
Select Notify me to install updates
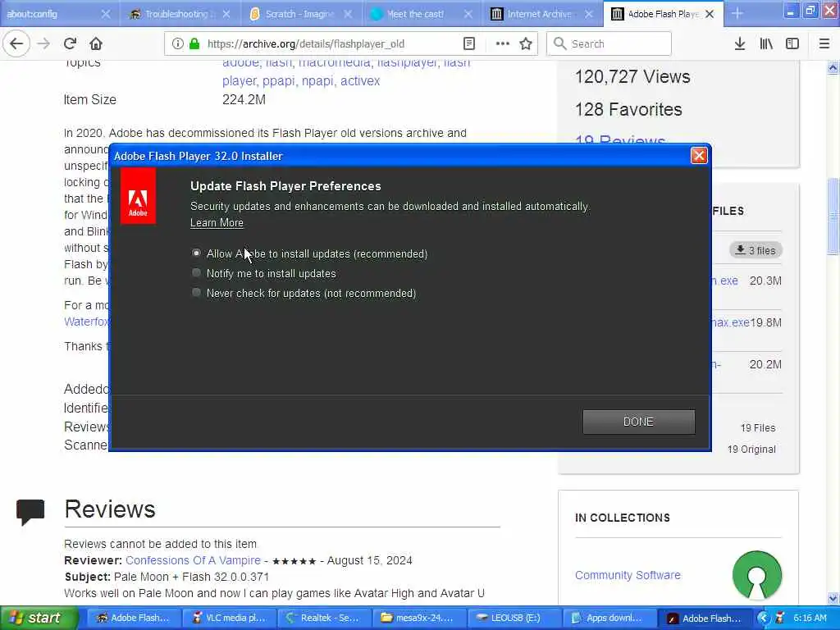tap(196, 272)
